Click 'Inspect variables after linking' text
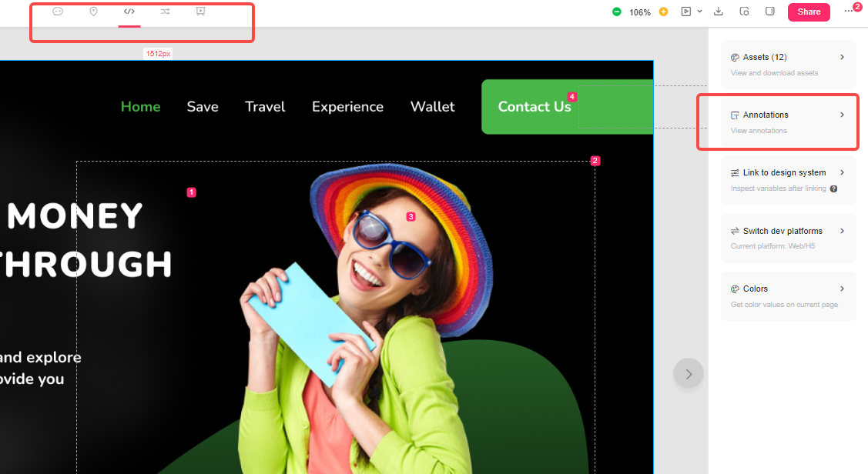This screenshot has width=868, height=474. pos(779,189)
